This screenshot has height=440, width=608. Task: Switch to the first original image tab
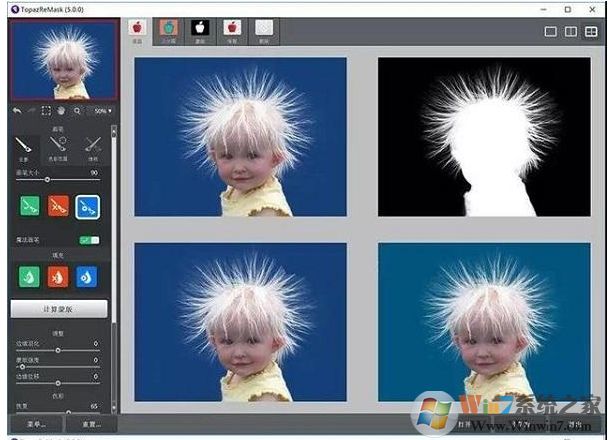click(137, 28)
